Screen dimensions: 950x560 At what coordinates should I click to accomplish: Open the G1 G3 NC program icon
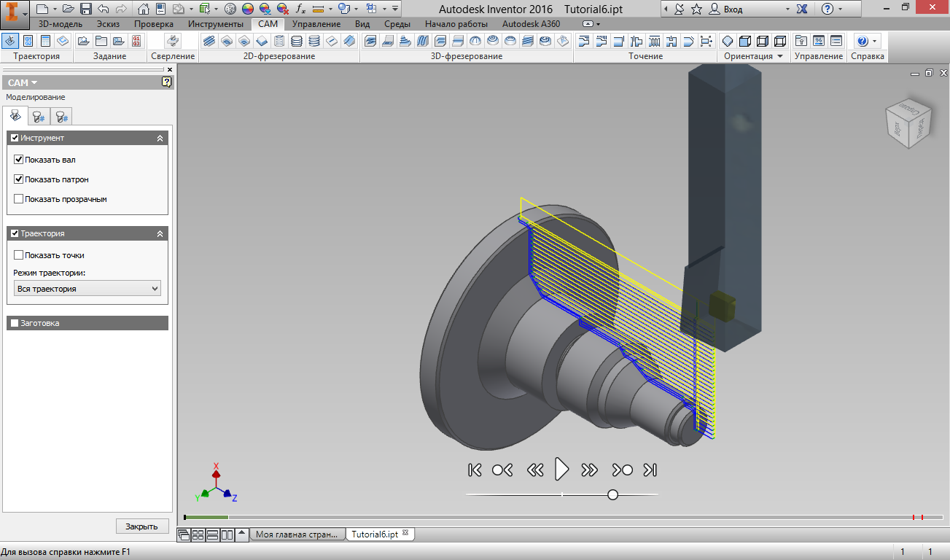click(x=136, y=41)
